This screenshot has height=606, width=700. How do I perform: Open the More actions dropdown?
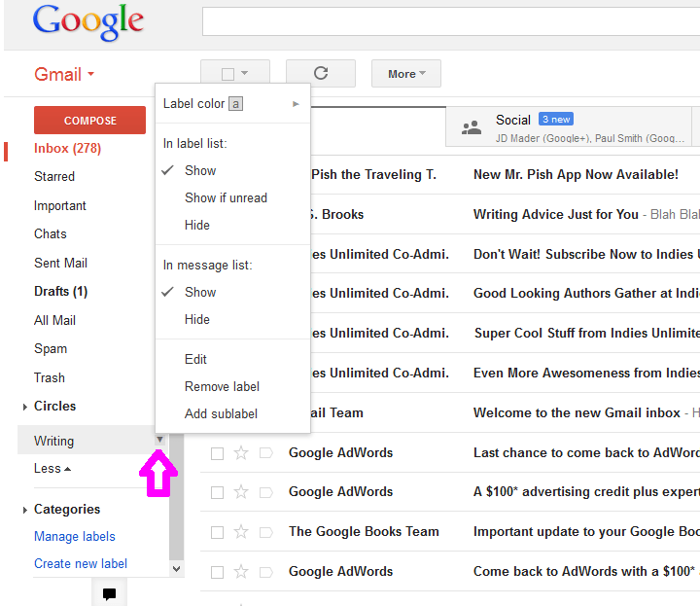click(406, 74)
